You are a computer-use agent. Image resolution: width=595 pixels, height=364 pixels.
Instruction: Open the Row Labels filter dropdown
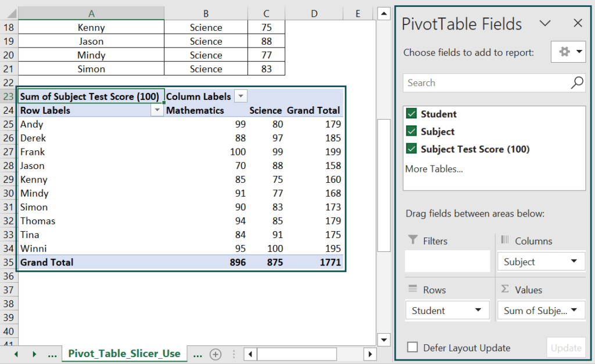pyautogui.click(x=157, y=110)
